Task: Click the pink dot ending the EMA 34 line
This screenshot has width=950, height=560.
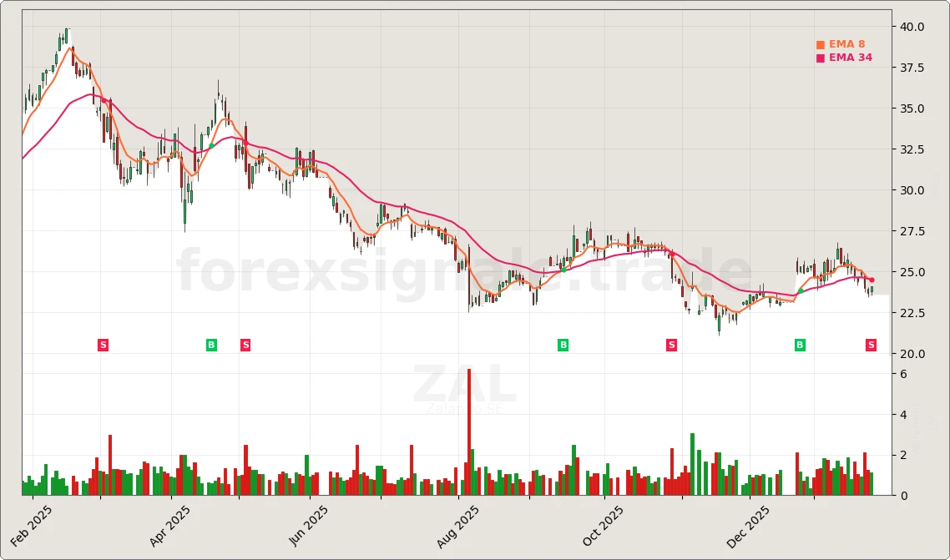Action: pyautogui.click(x=872, y=279)
